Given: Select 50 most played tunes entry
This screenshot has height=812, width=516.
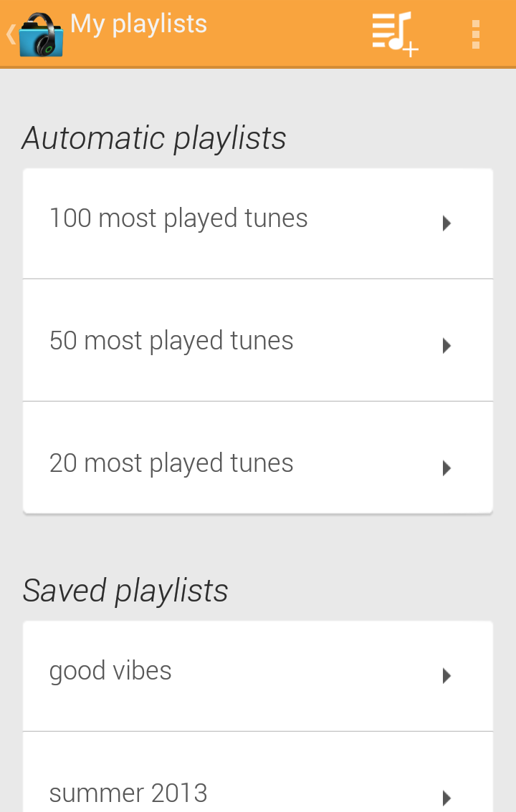Looking at the screenshot, I should 171,341.
